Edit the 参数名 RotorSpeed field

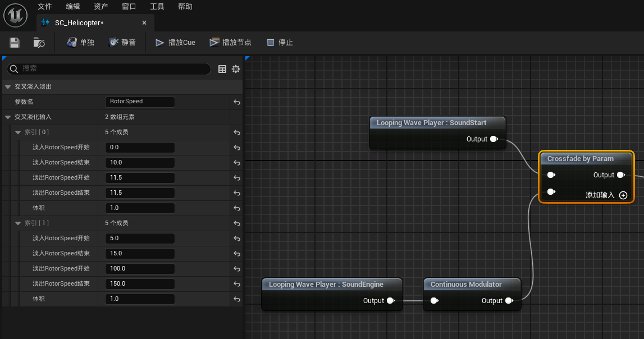pos(140,102)
